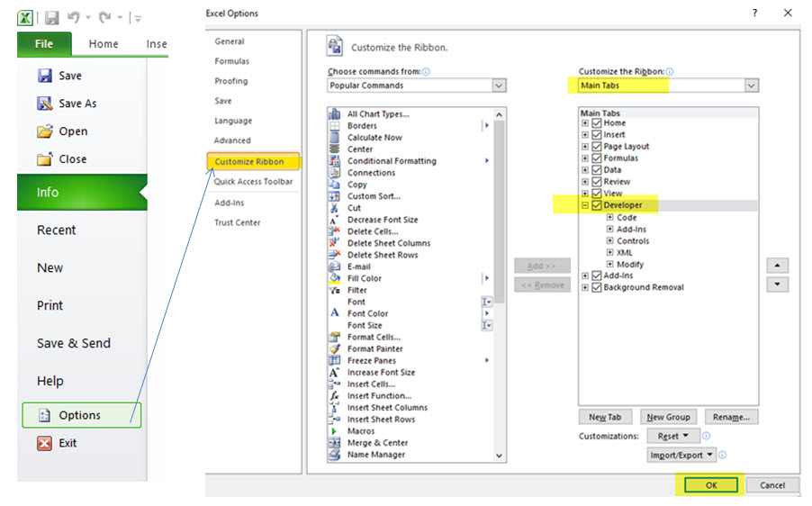This screenshot has height=506, width=812.
Task: Select the Fill Color bucket command icon
Action: (x=335, y=278)
